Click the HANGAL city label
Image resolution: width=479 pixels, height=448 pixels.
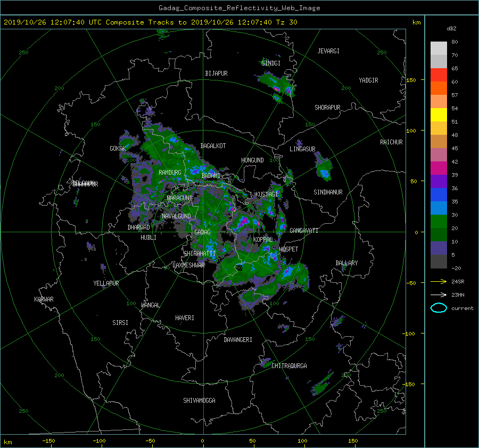(150, 305)
